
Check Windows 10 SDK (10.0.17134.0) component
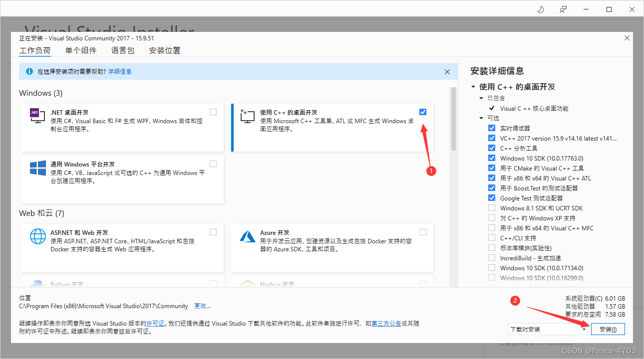(492, 268)
